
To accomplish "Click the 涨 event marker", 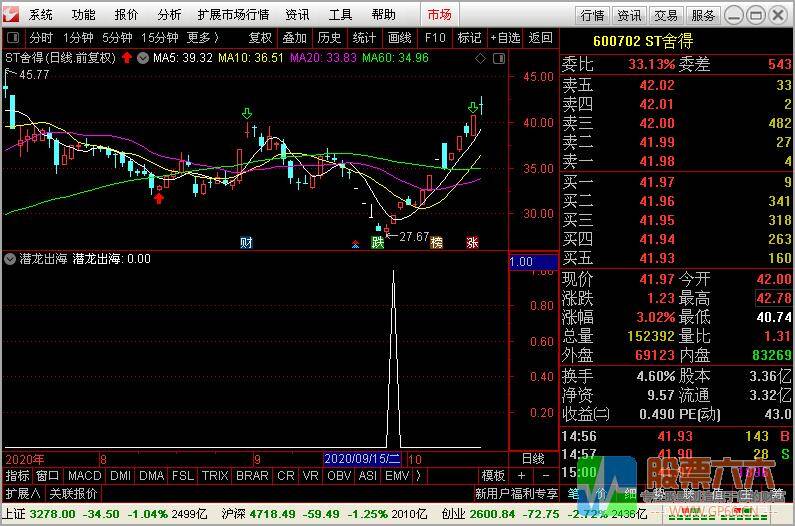I will [472, 242].
